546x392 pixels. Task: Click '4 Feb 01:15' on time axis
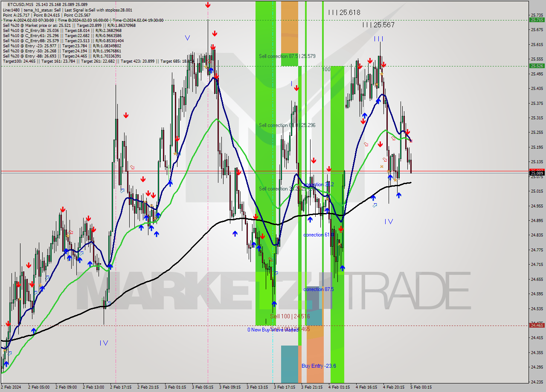339,387
